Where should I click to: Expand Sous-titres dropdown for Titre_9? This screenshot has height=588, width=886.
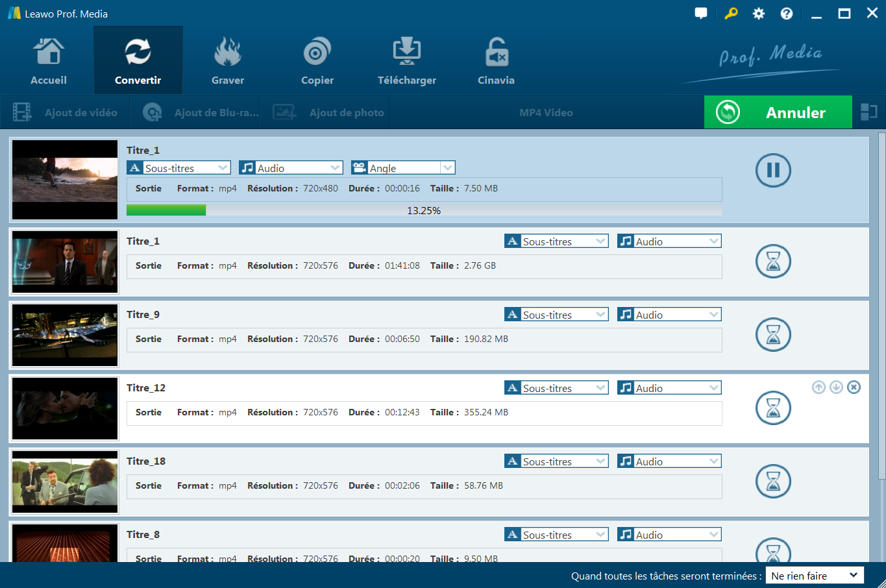(x=556, y=315)
